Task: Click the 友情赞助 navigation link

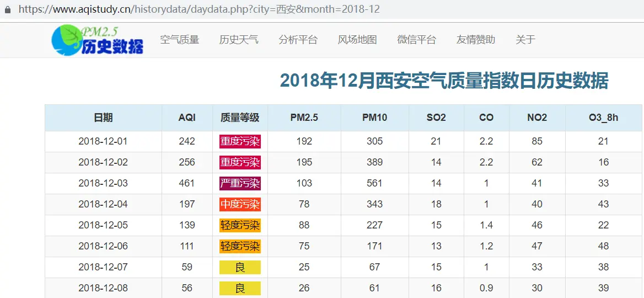Action: (475, 40)
